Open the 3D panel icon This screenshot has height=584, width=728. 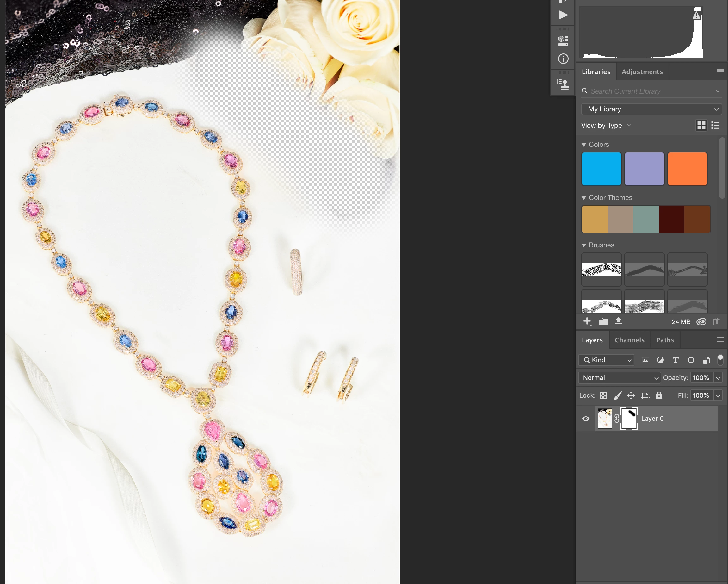click(x=563, y=40)
